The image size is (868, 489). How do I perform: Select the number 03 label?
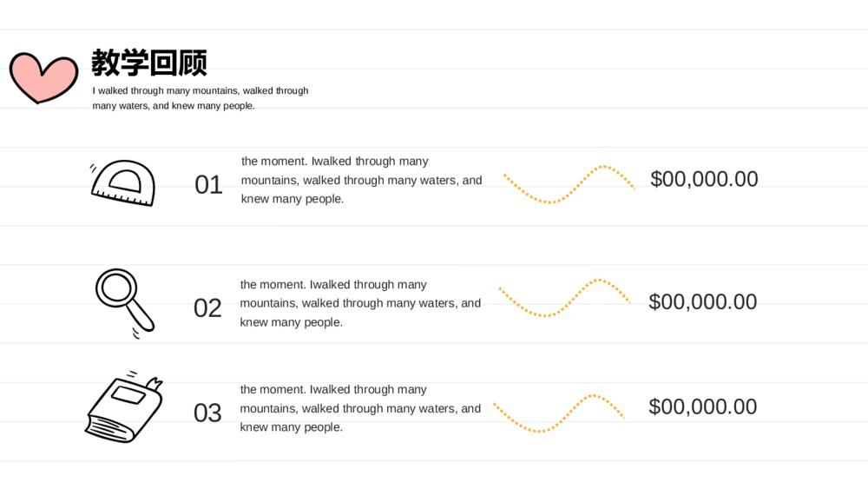coord(207,413)
